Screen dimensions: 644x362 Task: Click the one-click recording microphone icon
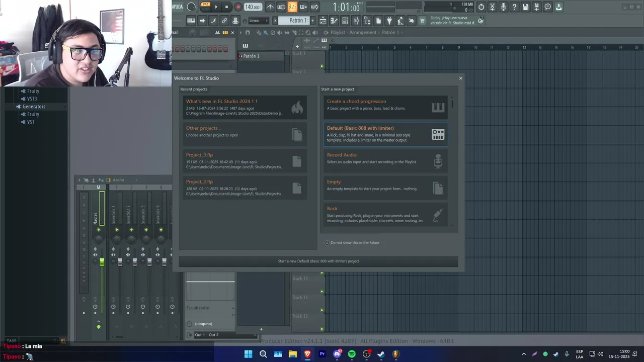pyautogui.click(x=504, y=7)
